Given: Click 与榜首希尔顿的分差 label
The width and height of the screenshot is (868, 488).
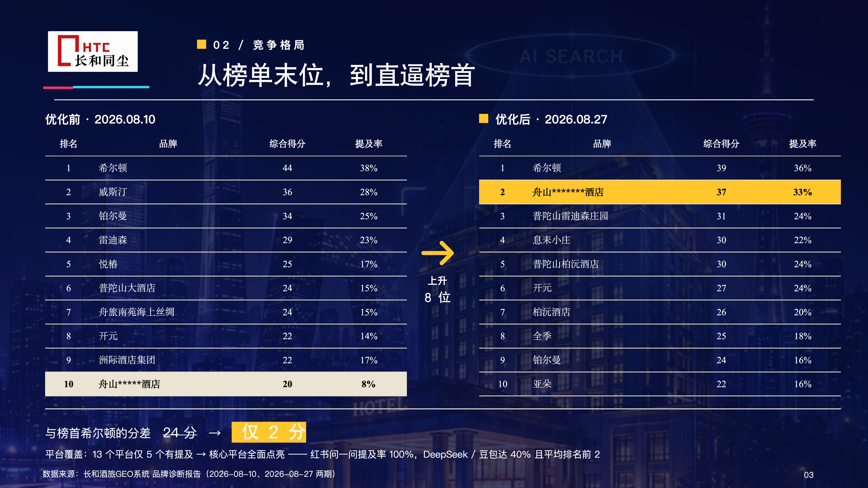Looking at the screenshot, I should pyautogui.click(x=98, y=433).
